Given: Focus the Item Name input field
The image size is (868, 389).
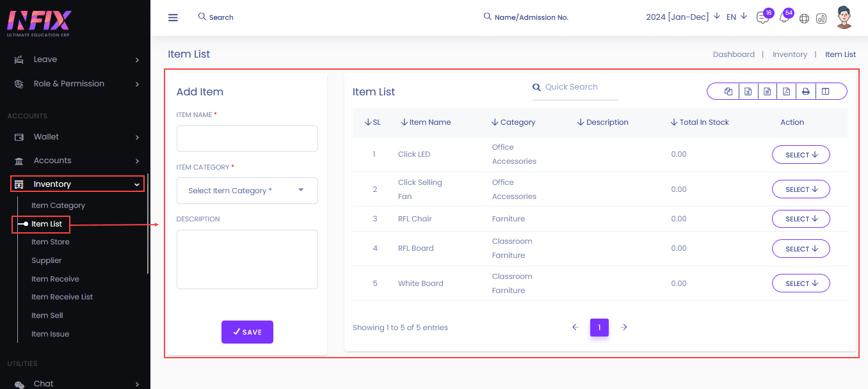Looking at the screenshot, I should 247,138.
